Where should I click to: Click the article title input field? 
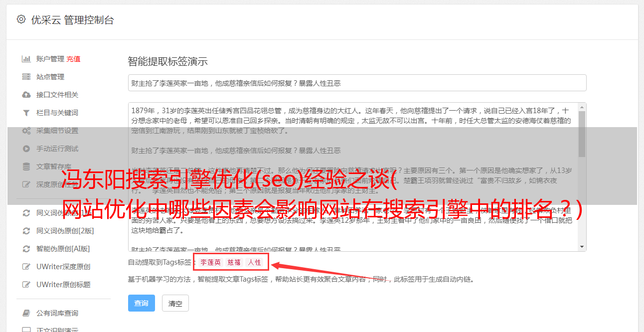pos(357,83)
